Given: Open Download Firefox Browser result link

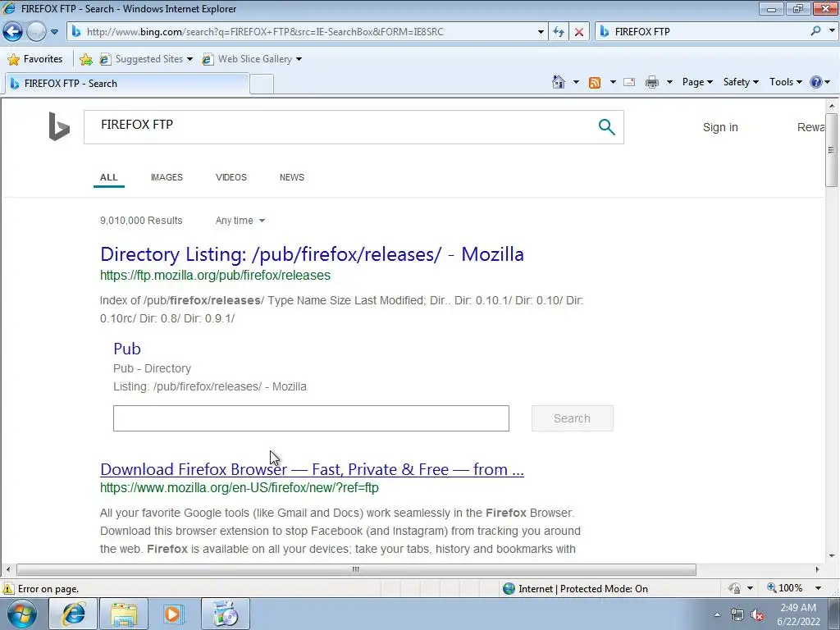Looking at the screenshot, I should [x=312, y=469].
